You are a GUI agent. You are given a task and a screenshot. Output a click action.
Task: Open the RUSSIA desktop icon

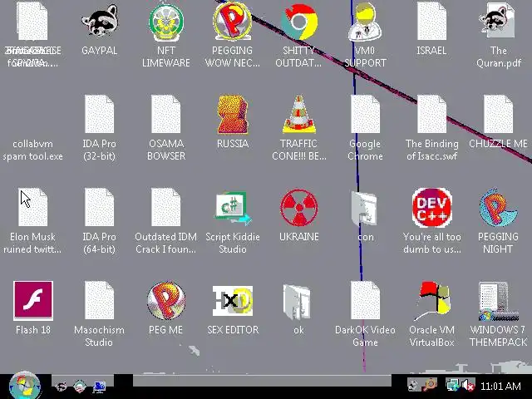[233, 115]
